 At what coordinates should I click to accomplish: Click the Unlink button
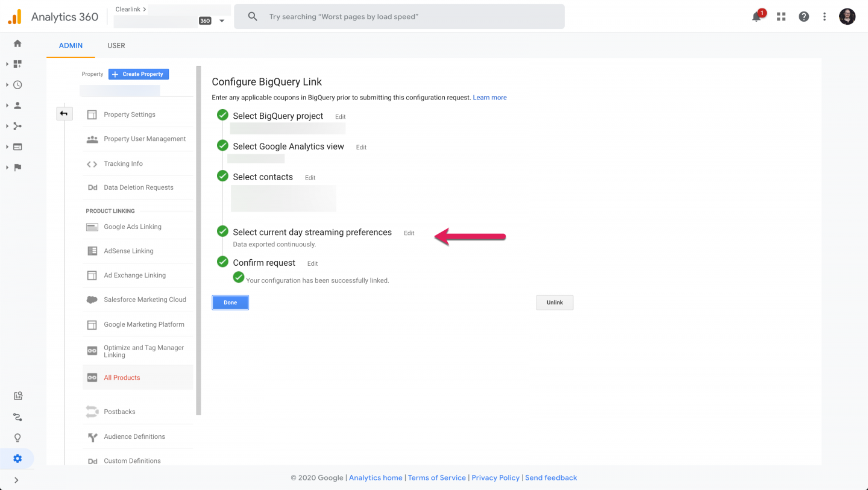point(555,303)
